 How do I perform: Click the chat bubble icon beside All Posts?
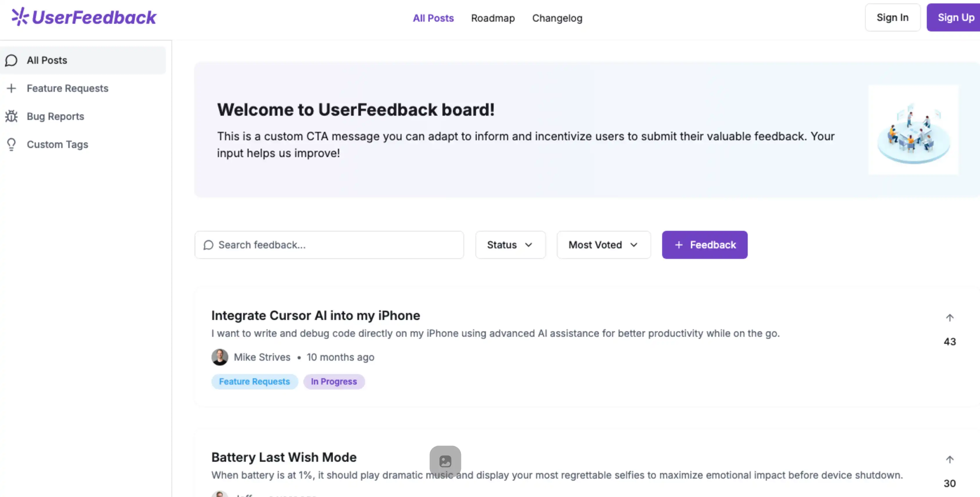[x=11, y=60]
